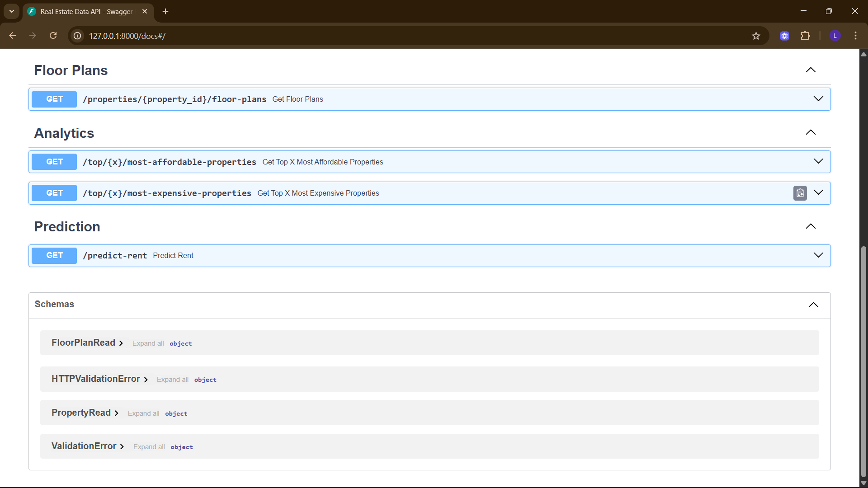Viewport: 868px width, 488px height.
Task: Click the Prediction section heading
Action: (x=67, y=227)
